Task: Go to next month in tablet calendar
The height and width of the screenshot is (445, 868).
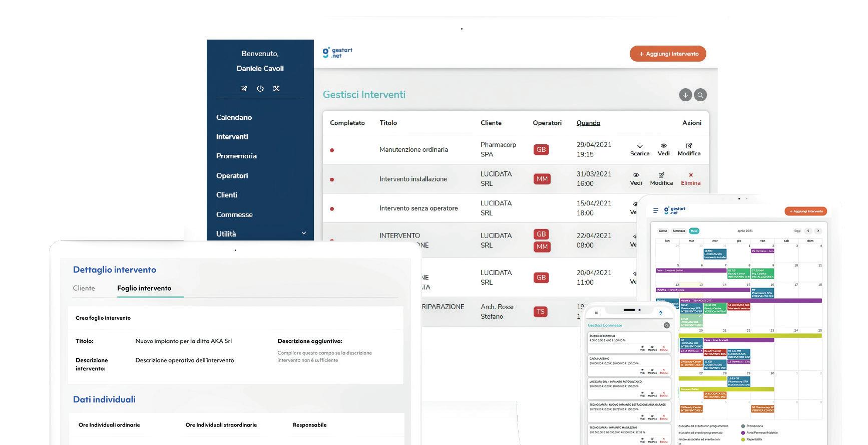Action: (818, 231)
